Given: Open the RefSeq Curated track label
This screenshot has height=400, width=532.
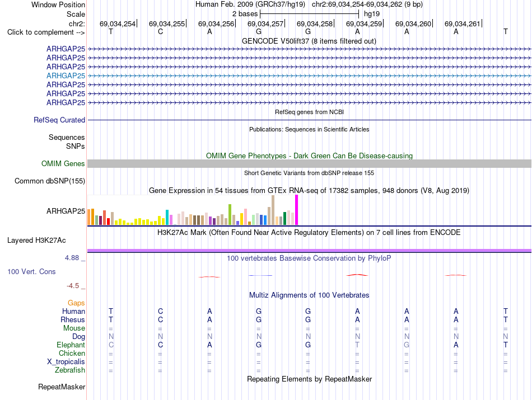Looking at the screenshot, I should tap(59, 120).
